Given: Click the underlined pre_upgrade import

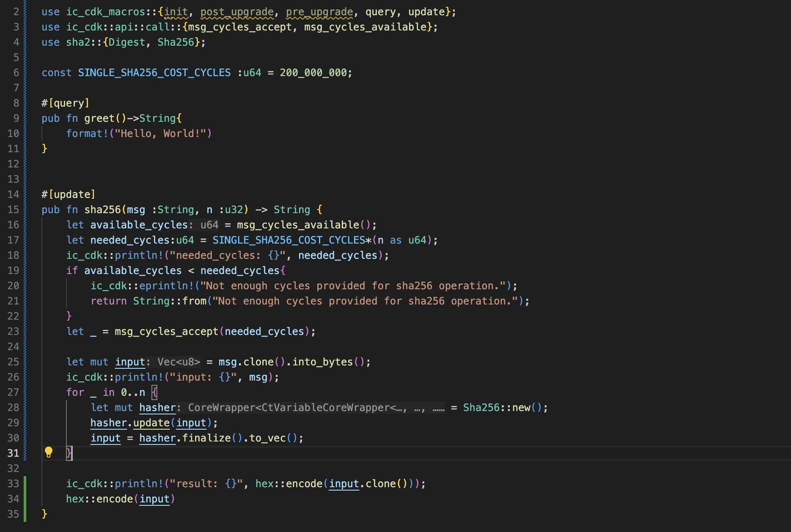Looking at the screenshot, I should (319, 12).
